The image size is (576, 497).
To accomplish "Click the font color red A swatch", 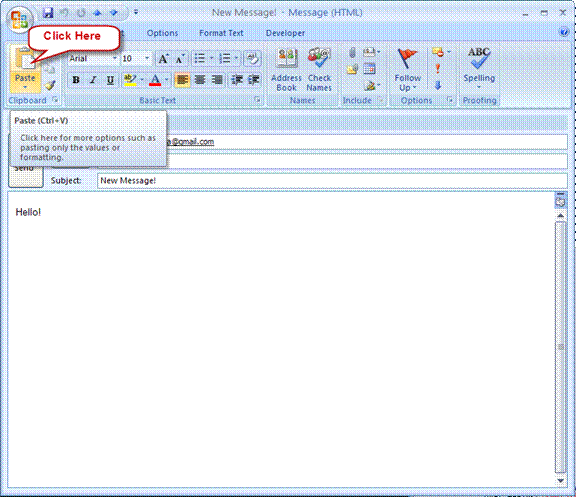I will (x=155, y=80).
